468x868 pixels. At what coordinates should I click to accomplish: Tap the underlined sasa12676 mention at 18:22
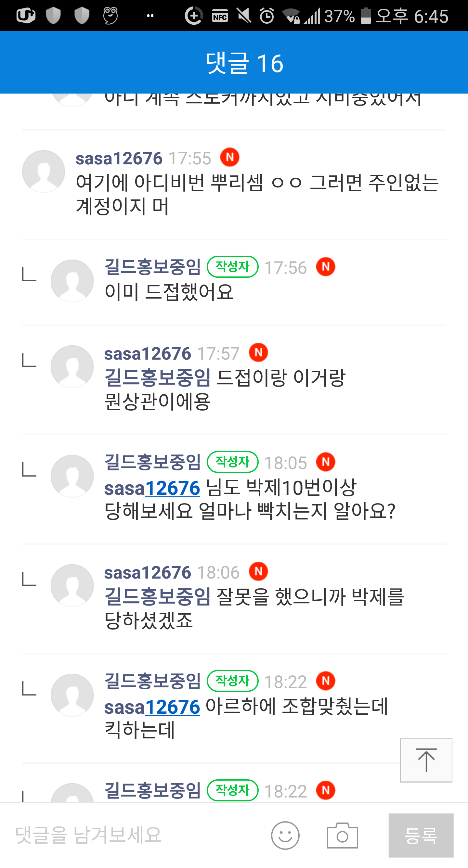152,707
